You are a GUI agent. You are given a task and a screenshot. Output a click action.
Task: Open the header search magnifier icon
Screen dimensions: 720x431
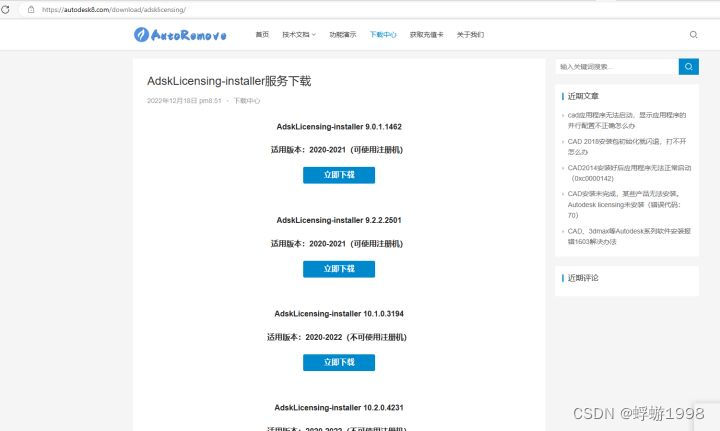(693, 34)
